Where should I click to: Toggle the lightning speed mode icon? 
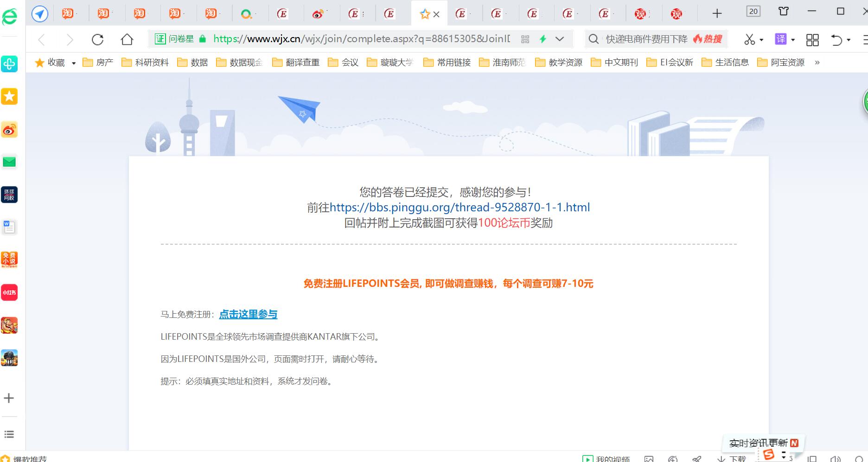point(542,39)
